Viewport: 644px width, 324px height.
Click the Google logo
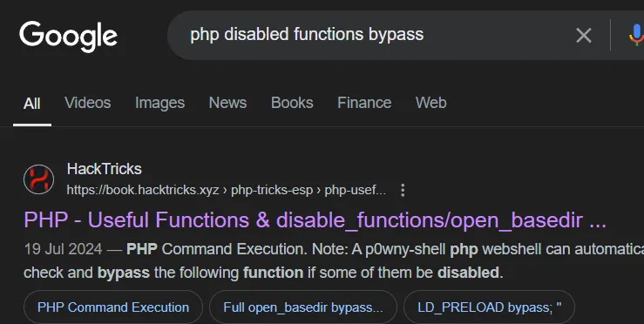(x=68, y=37)
